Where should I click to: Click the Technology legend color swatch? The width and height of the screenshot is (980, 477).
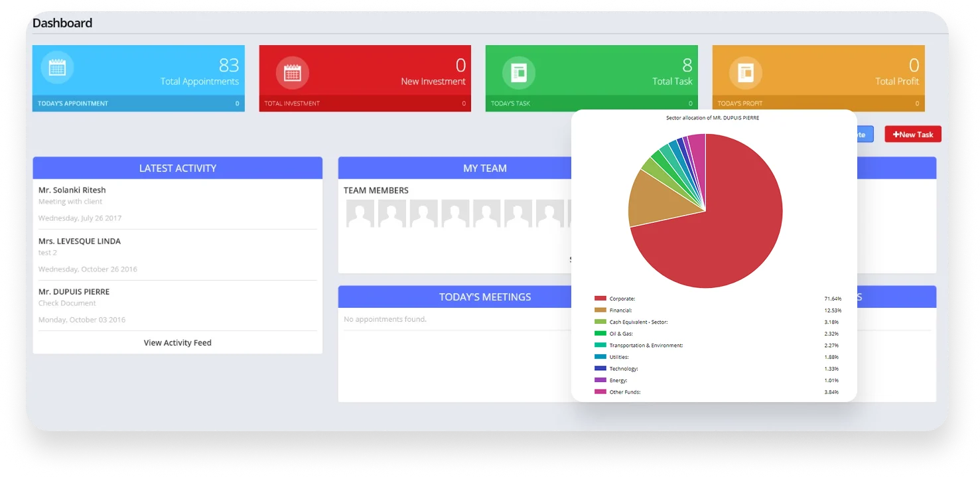(600, 368)
